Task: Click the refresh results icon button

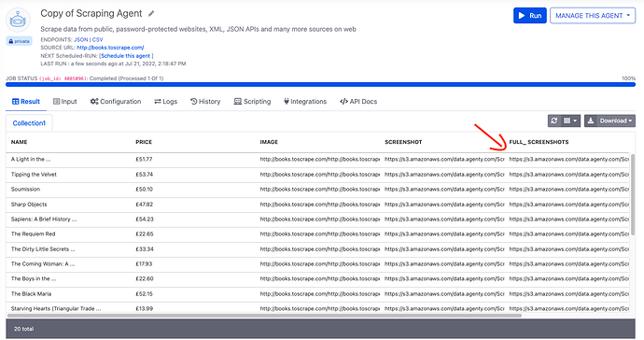Action: coord(554,120)
